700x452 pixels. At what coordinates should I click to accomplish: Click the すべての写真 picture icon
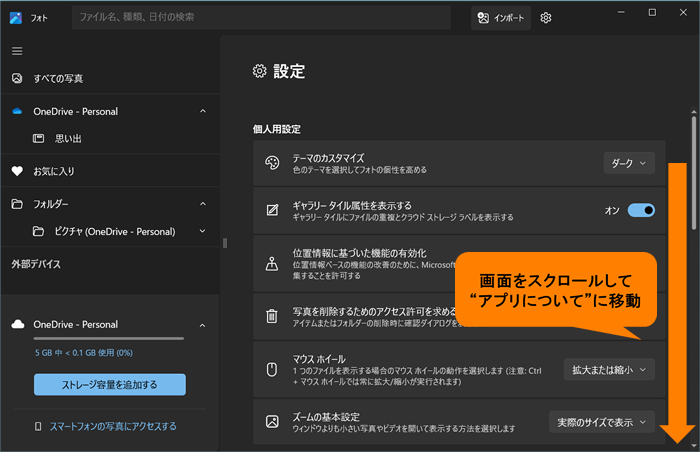click(x=17, y=78)
